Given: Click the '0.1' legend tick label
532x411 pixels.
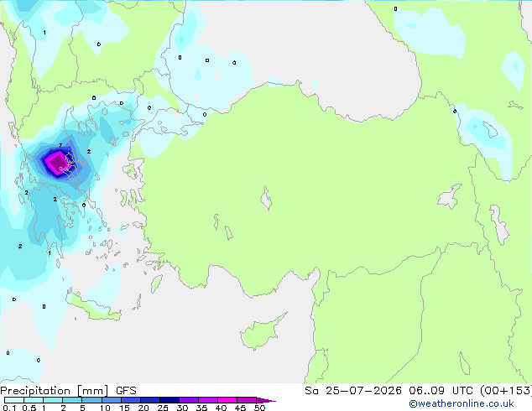Looking at the screenshot, I should 9,408.
